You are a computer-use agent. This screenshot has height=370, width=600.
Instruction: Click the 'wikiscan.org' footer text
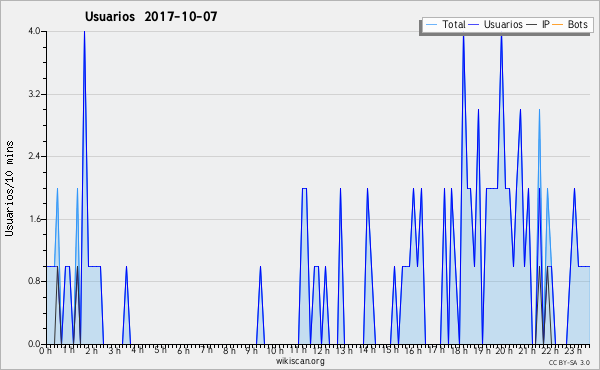300,361
